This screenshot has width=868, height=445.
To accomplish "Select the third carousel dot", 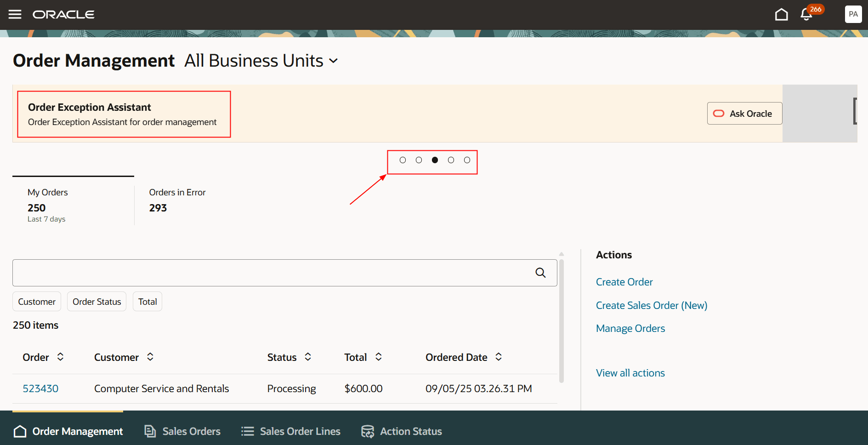I will tap(435, 160).
